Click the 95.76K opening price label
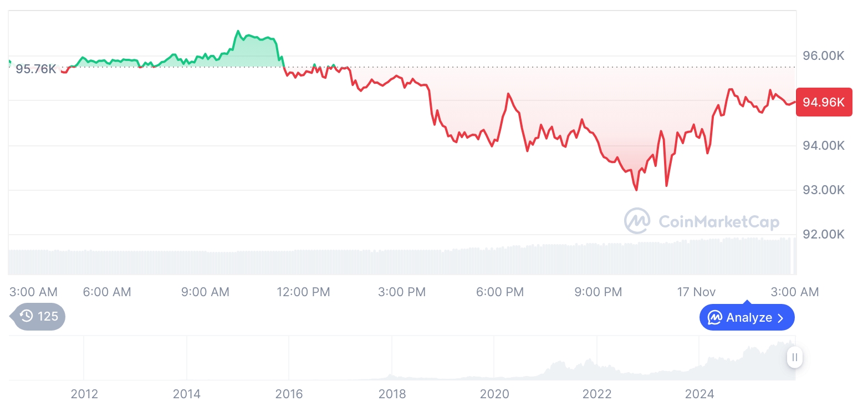The image size is (868, 406). point(35,69)
